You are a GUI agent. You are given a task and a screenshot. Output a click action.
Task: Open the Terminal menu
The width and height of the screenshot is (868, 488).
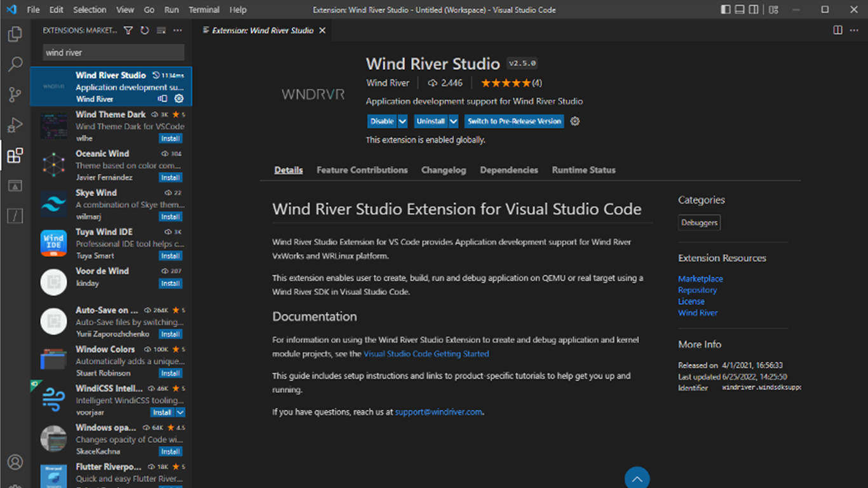click(204, 10)
